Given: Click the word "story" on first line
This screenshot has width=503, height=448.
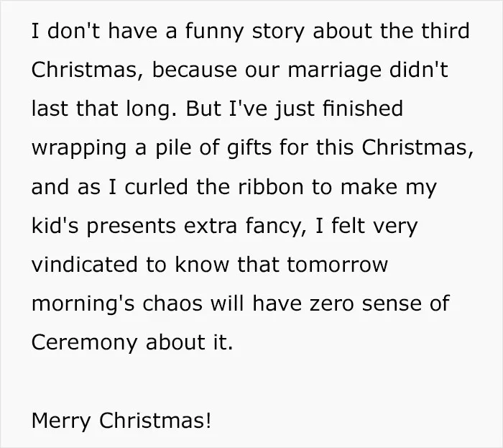Looking at the screenshot, I should click(278, 32).
